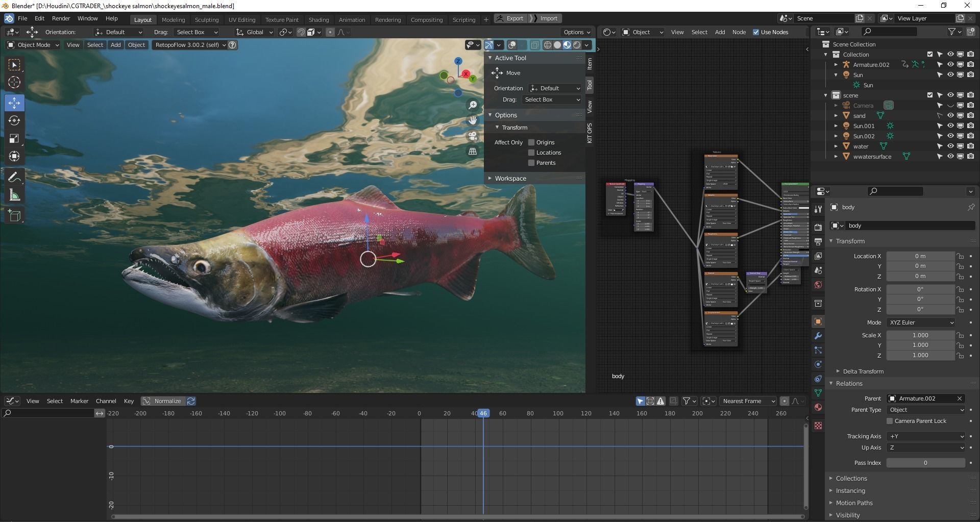The image size is (980, 522).
Task: Select the combined Transform tool
Action: tap(14, 157)
